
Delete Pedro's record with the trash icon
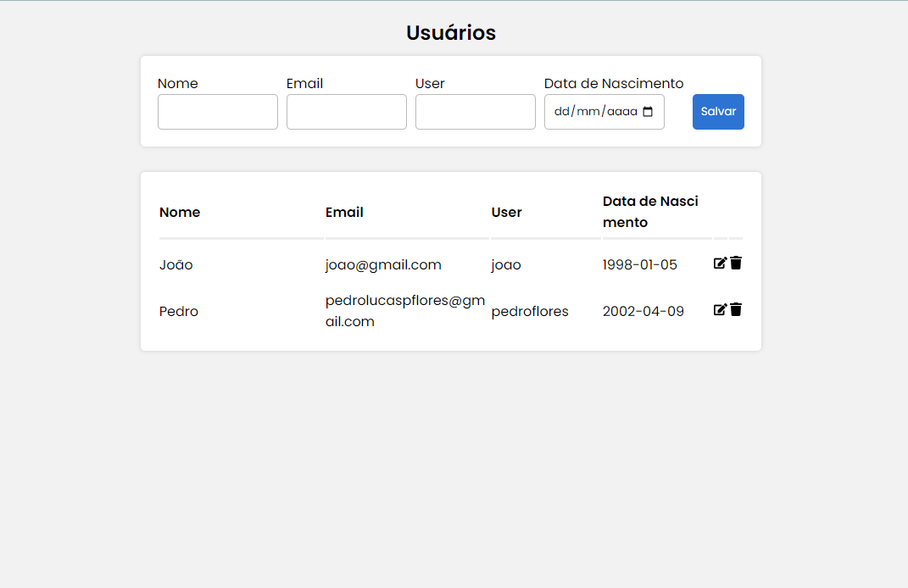pos(736,309)
